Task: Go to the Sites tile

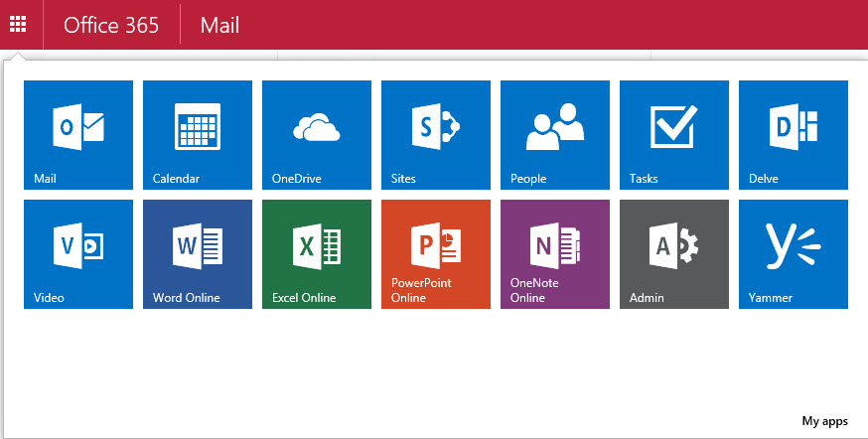Action: click(435, 134)
